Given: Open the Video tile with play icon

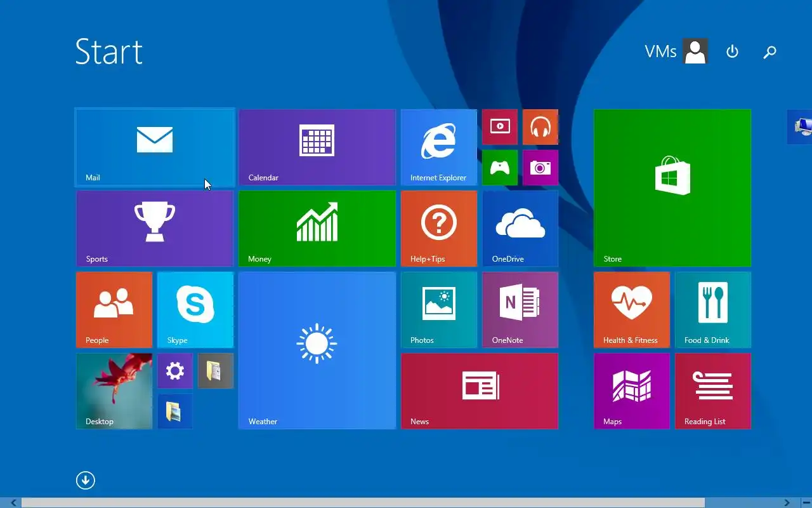Looking at the screenshot, I should [x=500, y=127].
